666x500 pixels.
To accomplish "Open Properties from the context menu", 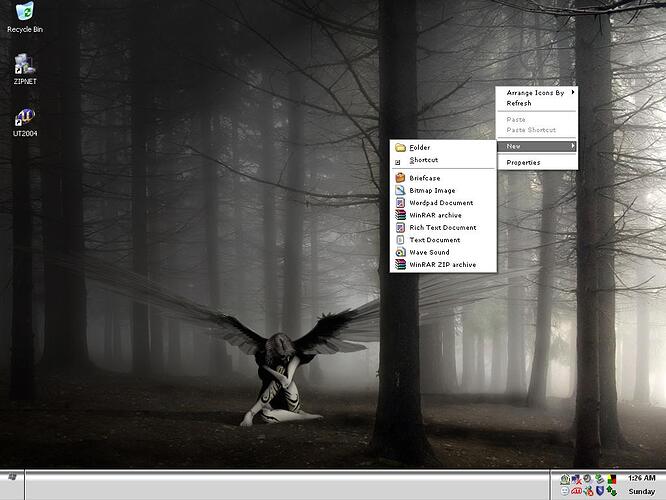I will coord(523,162).
